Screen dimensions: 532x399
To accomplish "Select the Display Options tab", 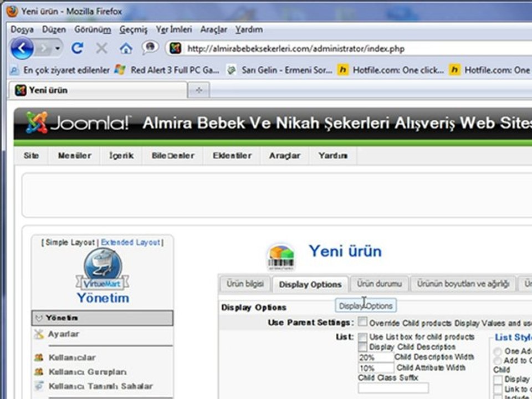I will click(310, 284).
